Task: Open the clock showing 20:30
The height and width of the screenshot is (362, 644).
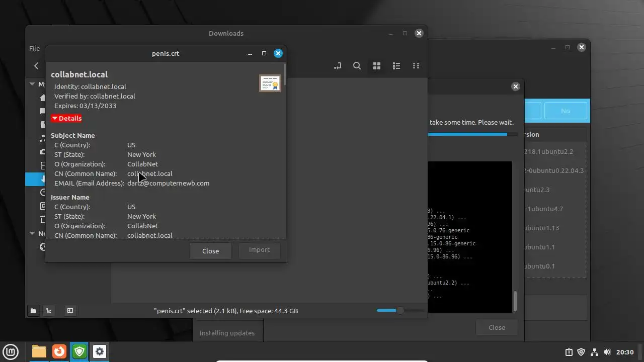Action: tap(625, 352)
